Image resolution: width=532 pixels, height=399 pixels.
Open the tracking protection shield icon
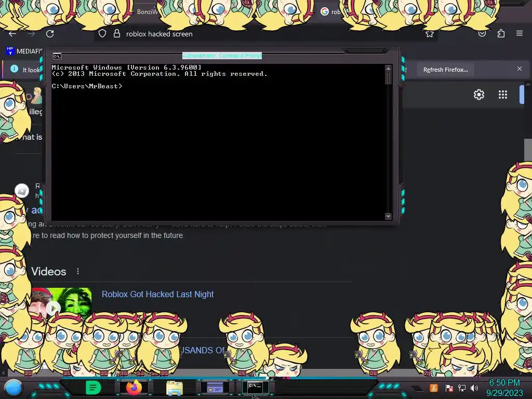[102, 34]
